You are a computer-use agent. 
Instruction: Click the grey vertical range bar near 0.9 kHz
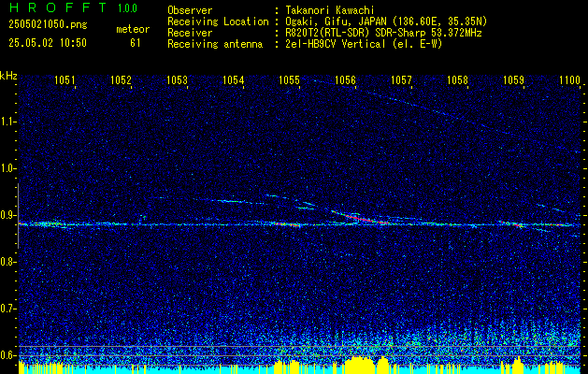pos(19,216)
